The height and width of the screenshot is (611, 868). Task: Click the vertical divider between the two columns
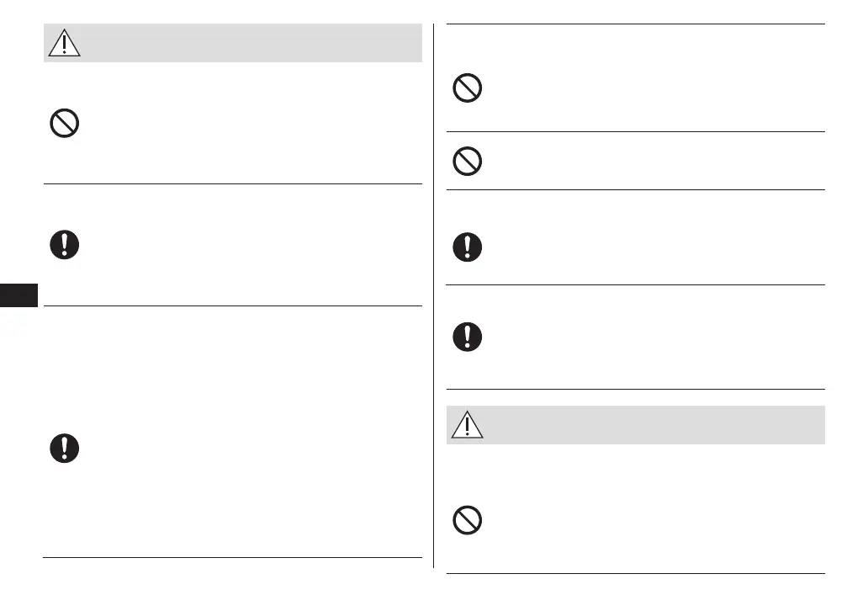coord(434,295)
